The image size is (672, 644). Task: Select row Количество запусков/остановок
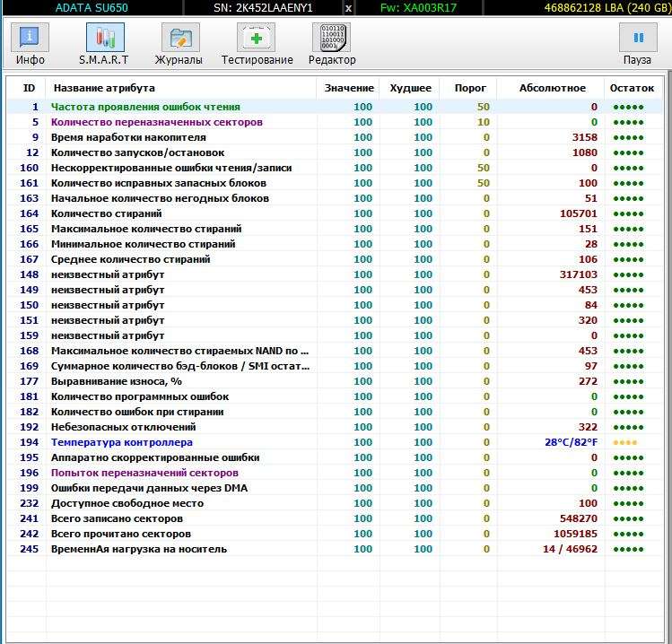(335, 152)
